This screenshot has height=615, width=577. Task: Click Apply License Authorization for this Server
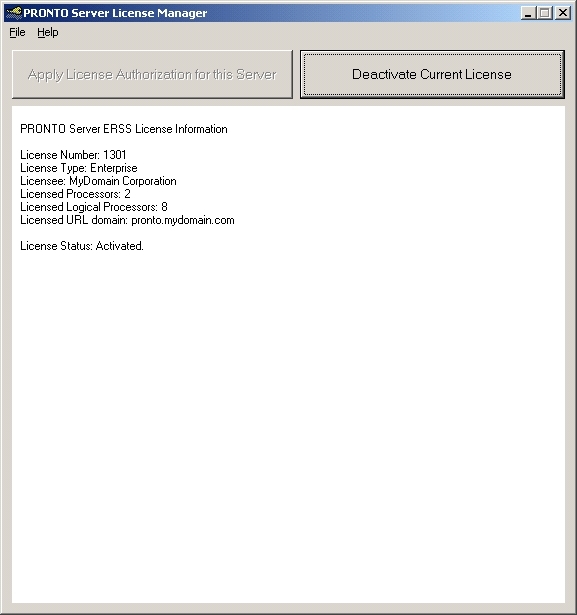[x=152, y=74]
